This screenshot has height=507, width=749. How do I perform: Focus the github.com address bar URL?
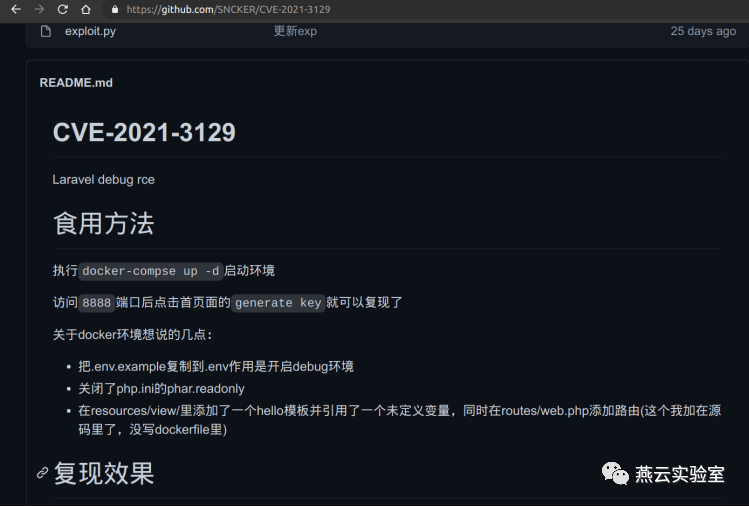[x=228, y=10]
